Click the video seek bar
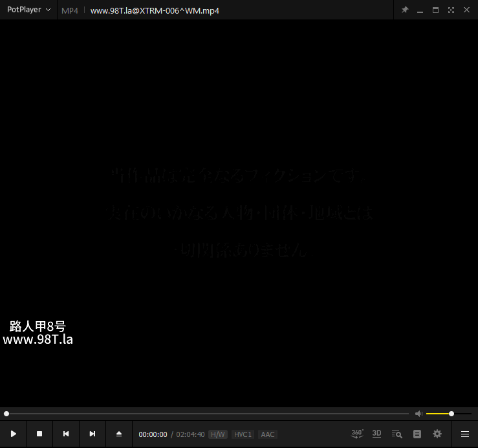The width and height of the screenshot is (478, 448). pos(207,413)
